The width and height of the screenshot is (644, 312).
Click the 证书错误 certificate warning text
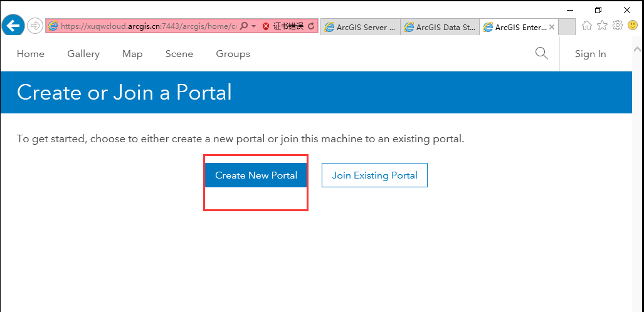tap(288, 26)
